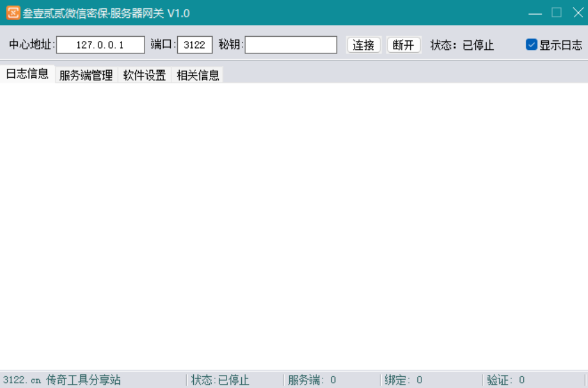Minimize the gateway window
The image size is (588, 388).
point(535,13)
